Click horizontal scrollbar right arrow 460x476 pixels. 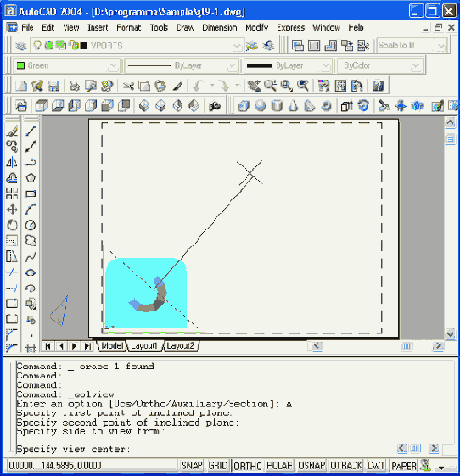(438, 346)
